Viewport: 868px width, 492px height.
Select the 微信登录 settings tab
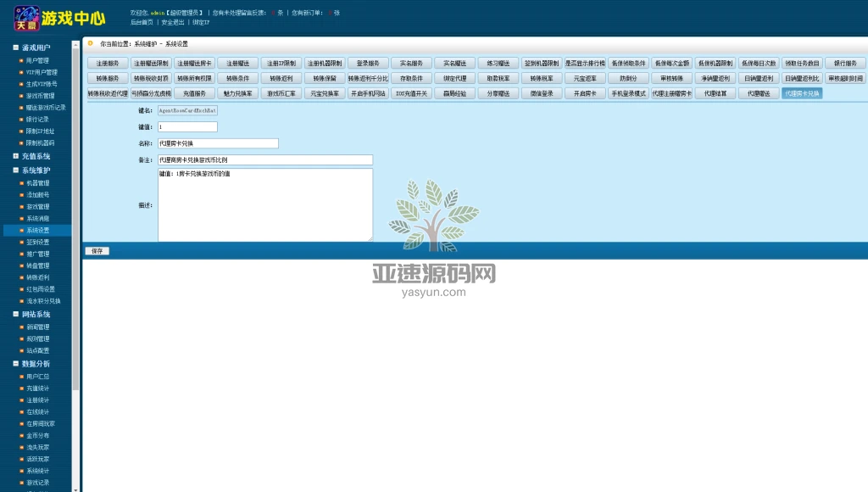pos(542,93)
